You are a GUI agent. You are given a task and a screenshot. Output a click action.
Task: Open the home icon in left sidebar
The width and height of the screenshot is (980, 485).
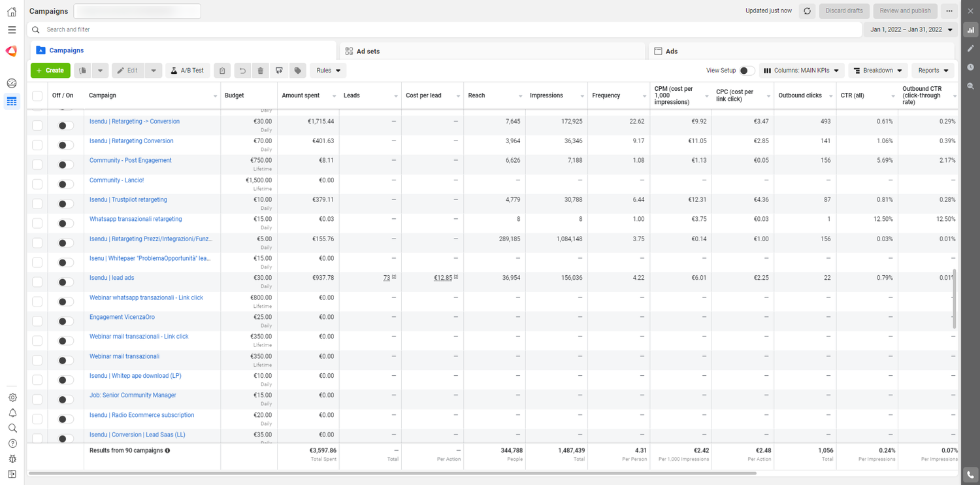12,12
